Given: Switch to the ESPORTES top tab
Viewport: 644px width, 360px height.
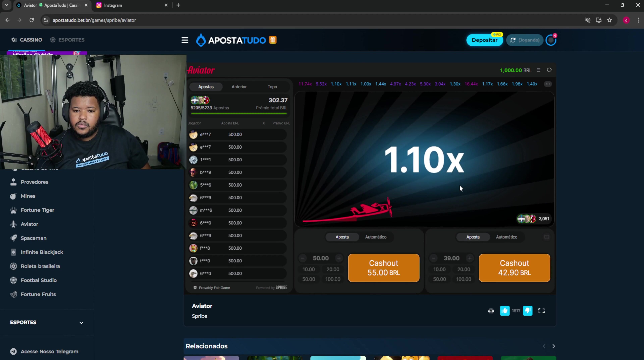Looking at the screenshot, I should point(67,40).
